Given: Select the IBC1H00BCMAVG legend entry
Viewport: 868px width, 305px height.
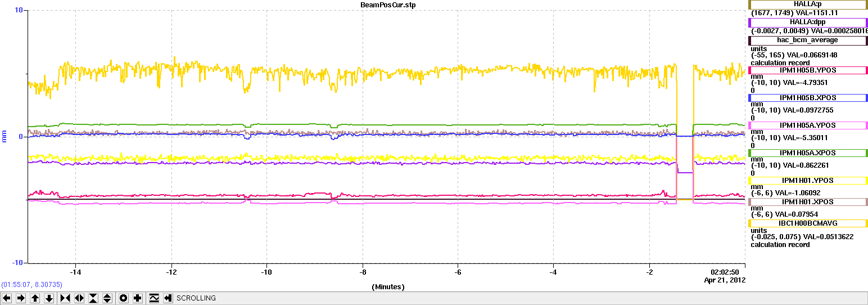Looking at the screenshot, I should pyautogui.click(x=808, y=223).
